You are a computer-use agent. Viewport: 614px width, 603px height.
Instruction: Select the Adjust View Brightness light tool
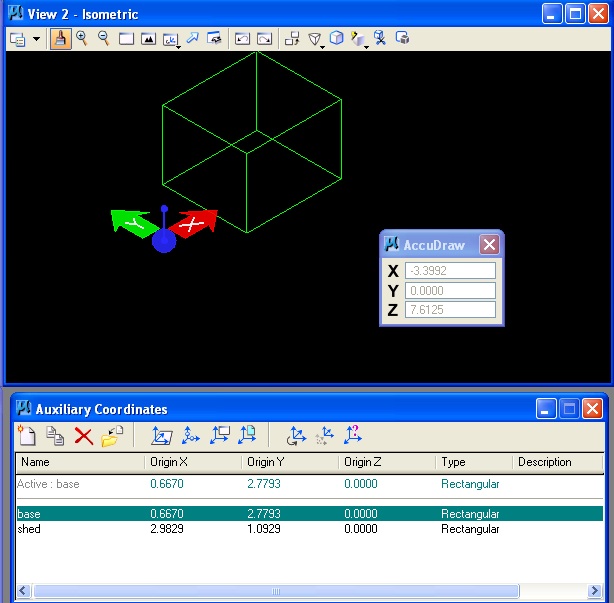pos(358,39)
